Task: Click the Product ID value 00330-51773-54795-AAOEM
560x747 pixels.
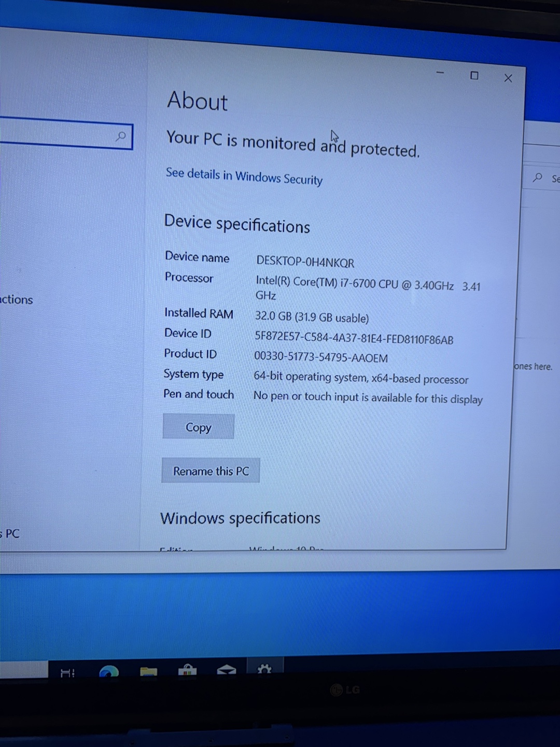Action: [x=321, y=357]
